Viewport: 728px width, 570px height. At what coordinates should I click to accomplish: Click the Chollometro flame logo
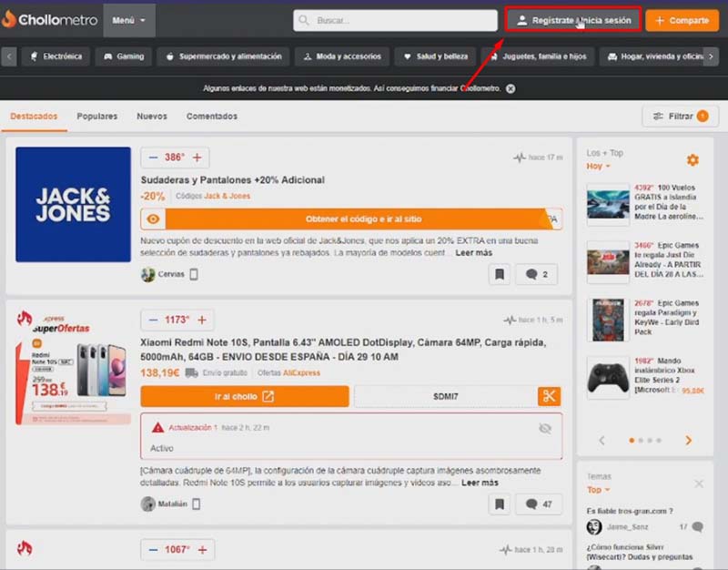[x=9, y=19]
